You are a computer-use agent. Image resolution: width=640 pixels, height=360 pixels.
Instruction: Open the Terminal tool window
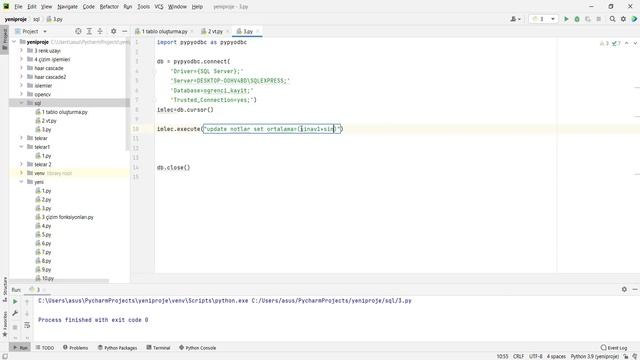pyautogui.click(x=158, y=348)
